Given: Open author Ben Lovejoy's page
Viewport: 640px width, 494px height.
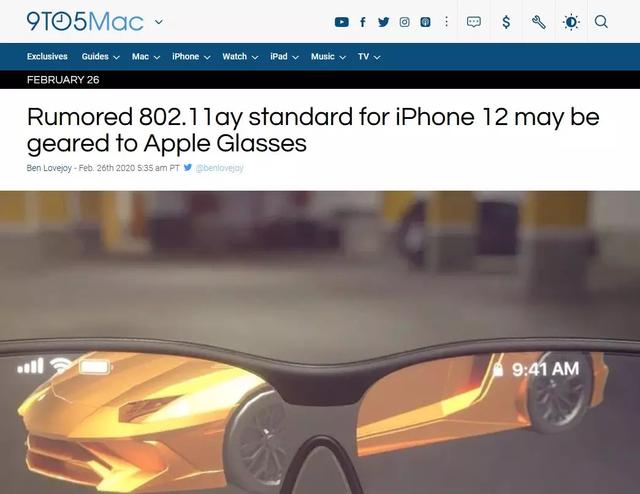Looking at the screenshot, I should click(49, 168).
